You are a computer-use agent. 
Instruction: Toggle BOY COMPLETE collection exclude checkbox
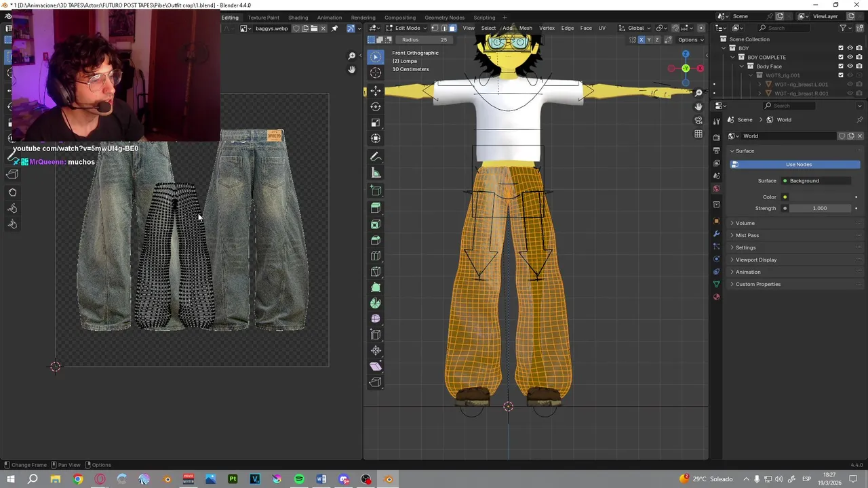[841, 57]
